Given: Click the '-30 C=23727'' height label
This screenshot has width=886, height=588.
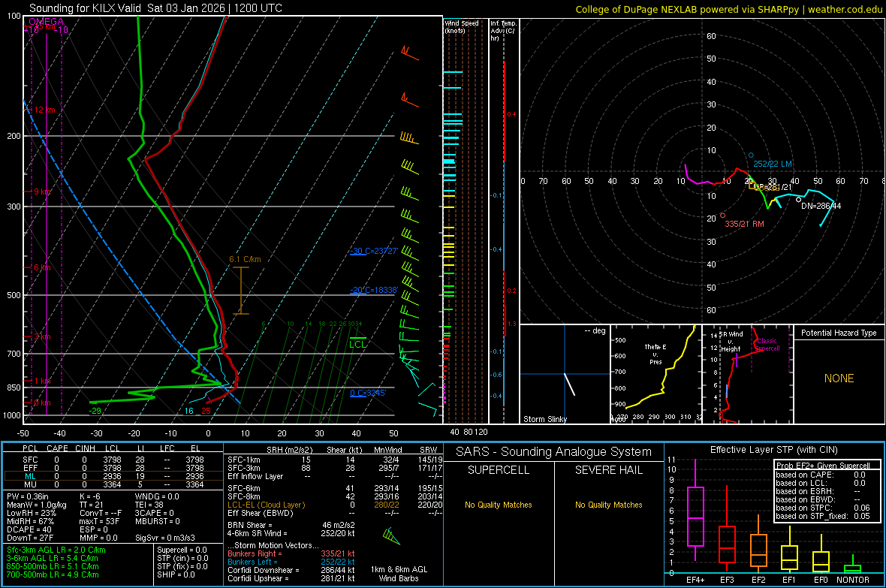Looking at the screenshot, I should point(373,251).
